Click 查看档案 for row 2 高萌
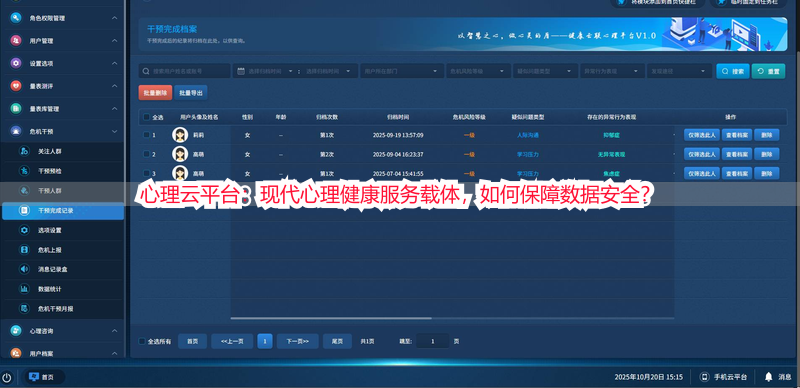The height and width of the screenshot is (388, 800). pyautogui.click(x=737, y=154)
